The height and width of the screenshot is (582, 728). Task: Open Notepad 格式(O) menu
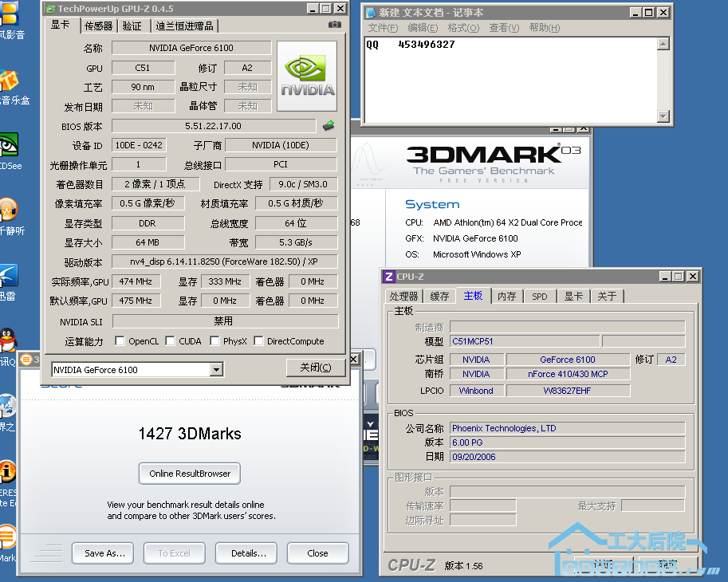463,28
